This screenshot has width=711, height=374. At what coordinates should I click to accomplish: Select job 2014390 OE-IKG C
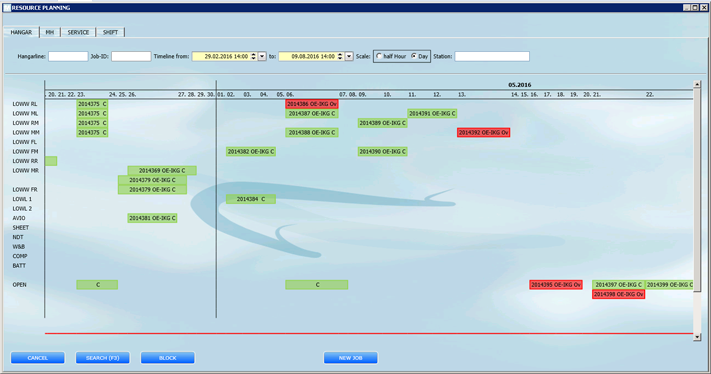pyautogui.click(x=382, y=151)
